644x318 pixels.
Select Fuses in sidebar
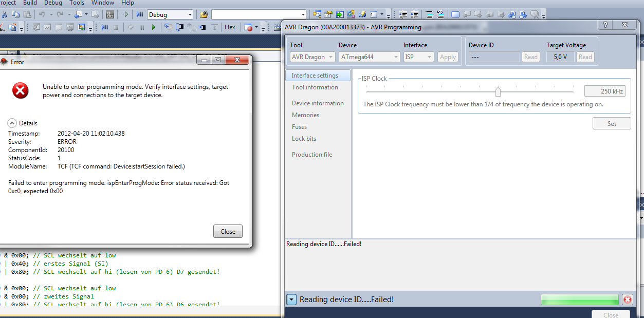[x=300, y=127]
